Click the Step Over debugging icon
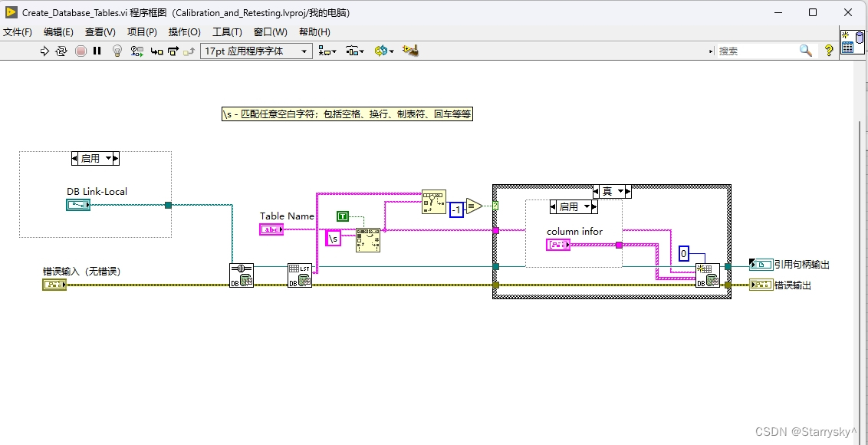This screenshot has height=445, width=868. pyautogui.click(x=173, y=51)
